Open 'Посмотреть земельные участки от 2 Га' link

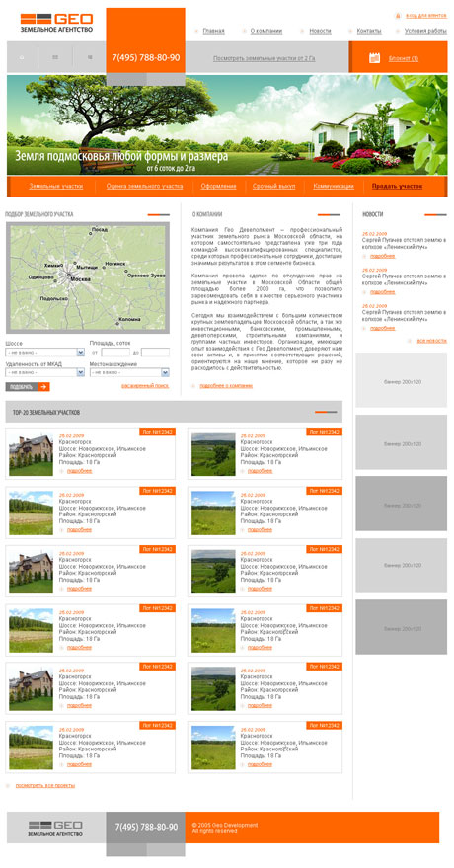click(265, 58)
